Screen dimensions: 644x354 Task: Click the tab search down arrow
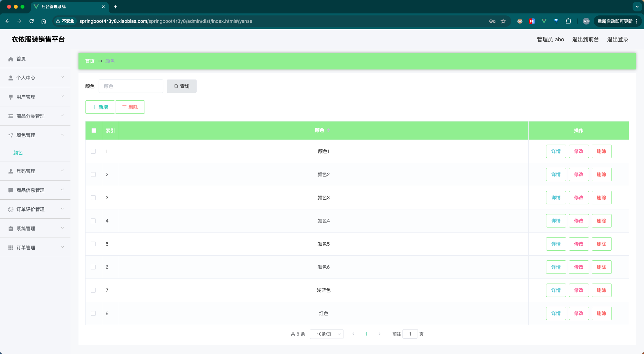[637, 7]
